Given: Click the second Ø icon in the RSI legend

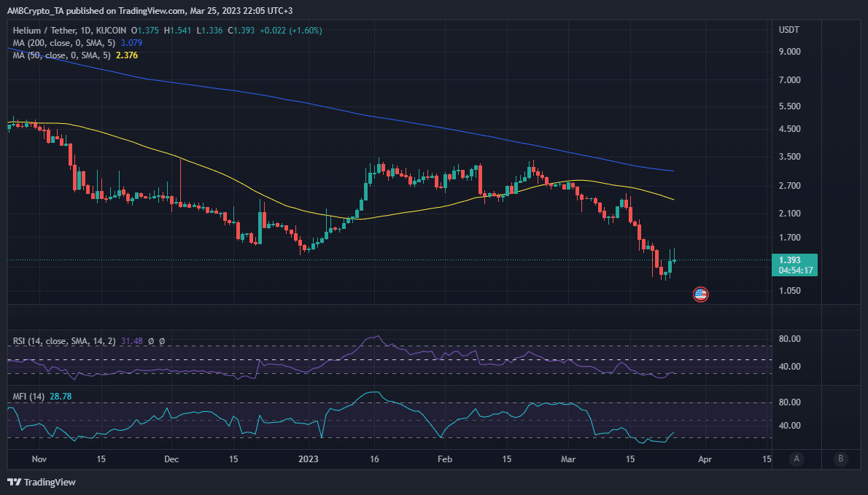Looking at the screenshot, I should (162, 340).
